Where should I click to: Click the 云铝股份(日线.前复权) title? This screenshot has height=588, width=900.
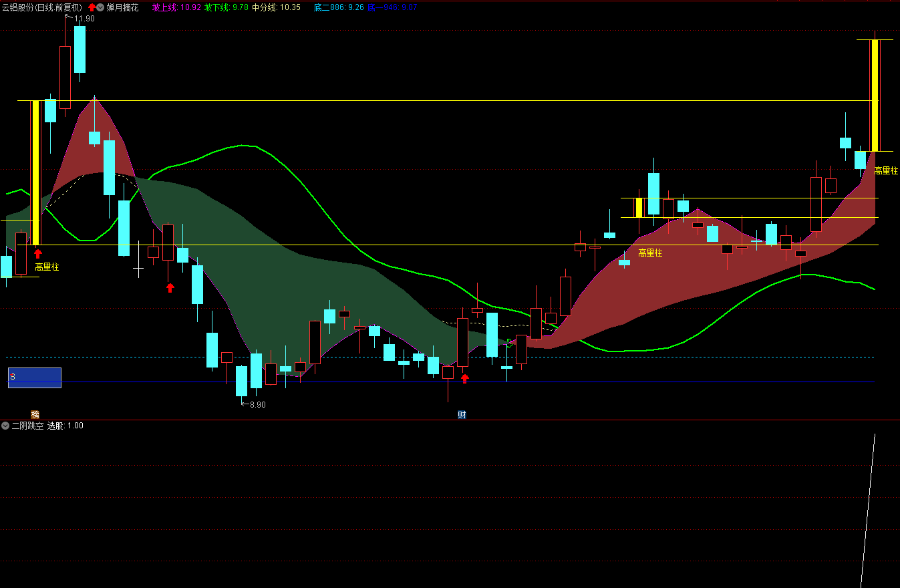41,8
